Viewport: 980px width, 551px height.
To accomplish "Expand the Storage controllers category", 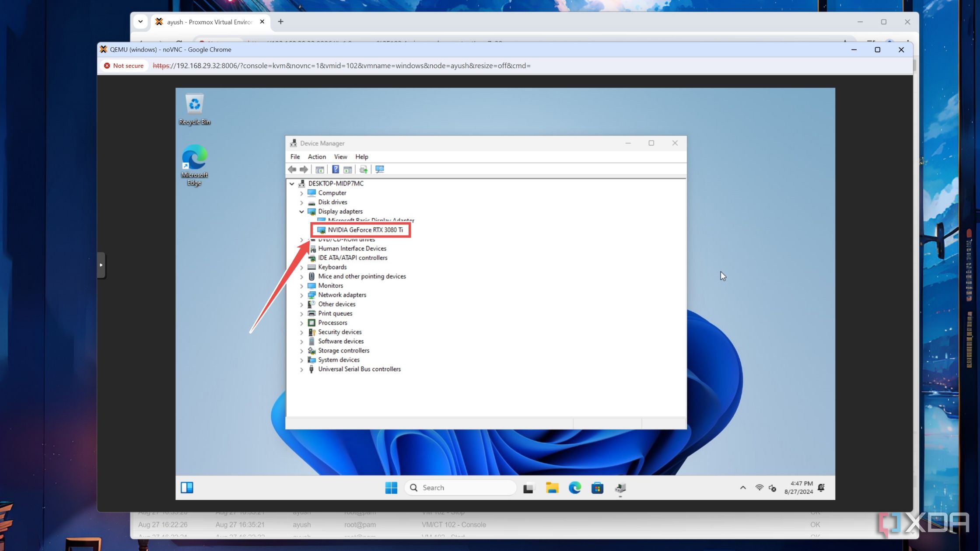I will pos(301,351).
